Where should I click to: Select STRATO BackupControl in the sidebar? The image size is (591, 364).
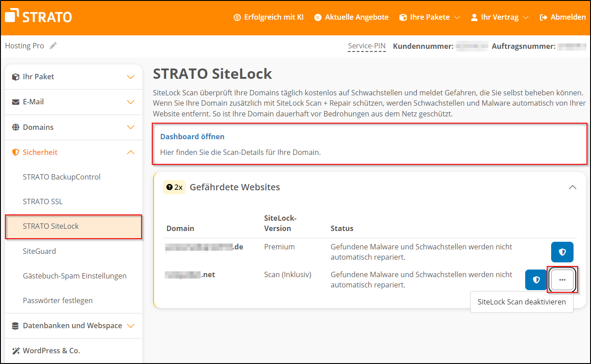pyautogui.click(x=61, y=176)
